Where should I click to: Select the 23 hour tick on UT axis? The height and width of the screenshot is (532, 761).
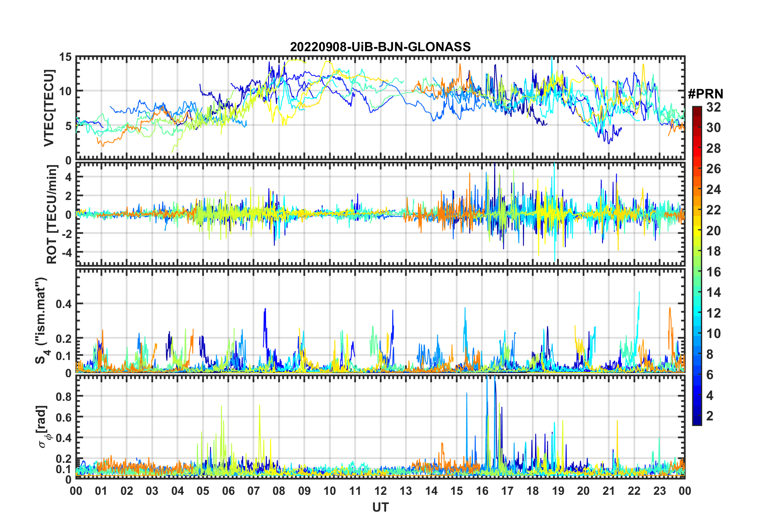(x=659, y=491)
